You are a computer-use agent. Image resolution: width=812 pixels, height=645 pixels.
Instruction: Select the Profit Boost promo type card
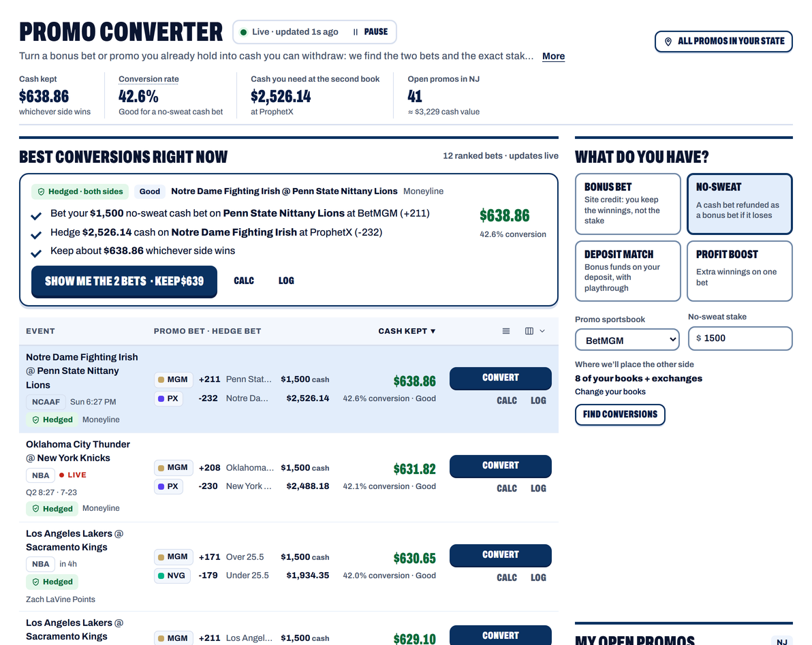click(740, 270)
